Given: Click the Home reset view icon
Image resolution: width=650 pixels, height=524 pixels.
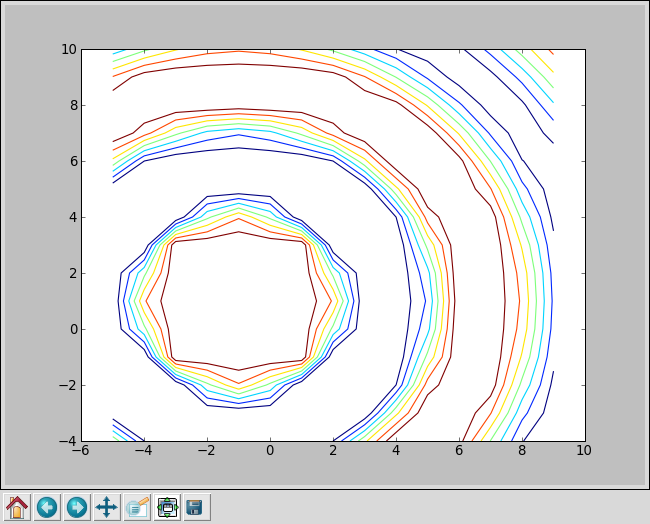Looking at the screenshot, I should point(17,507).
